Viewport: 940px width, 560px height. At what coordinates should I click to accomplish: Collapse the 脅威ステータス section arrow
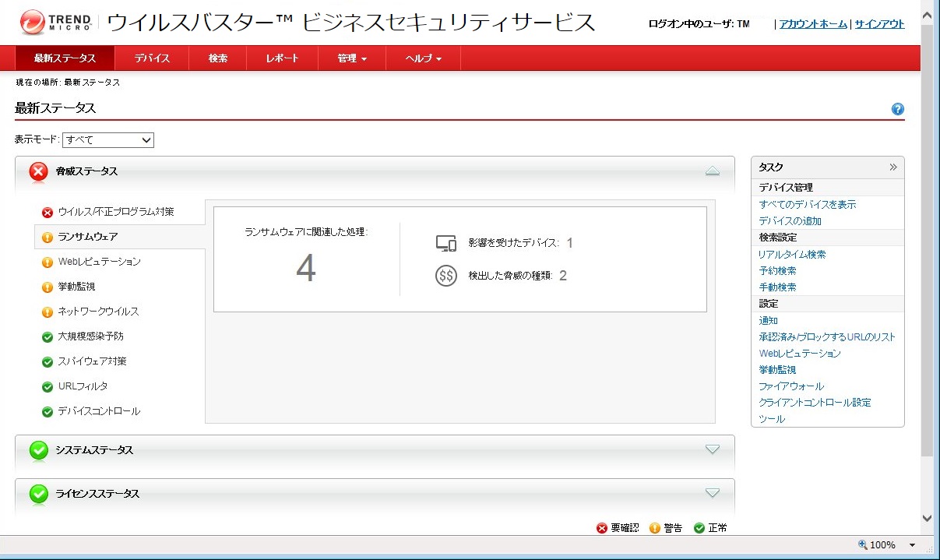point(712,171)
